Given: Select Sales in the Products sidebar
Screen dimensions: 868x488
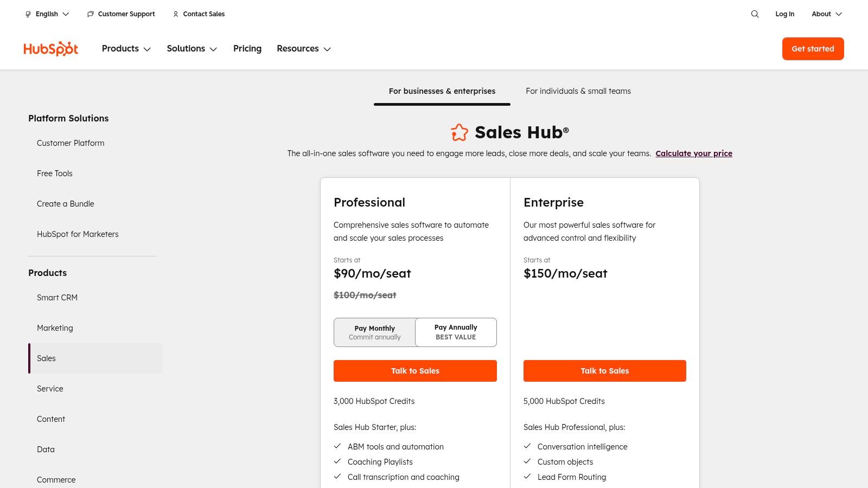Looking at the screenshot, I should pyautogui.click(x=46, y=358).
